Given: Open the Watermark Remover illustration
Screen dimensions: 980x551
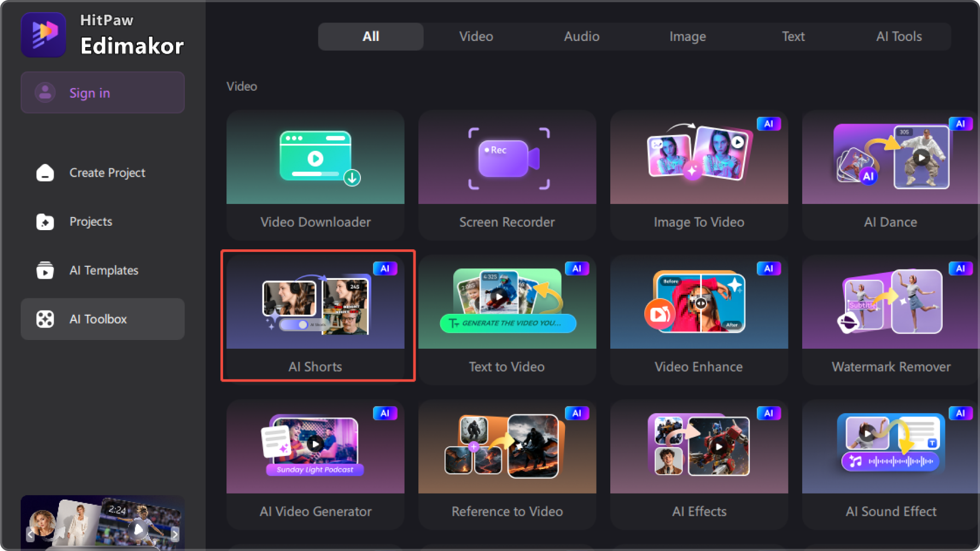Looking at the screenshot, I should click(x=890, y=301).
